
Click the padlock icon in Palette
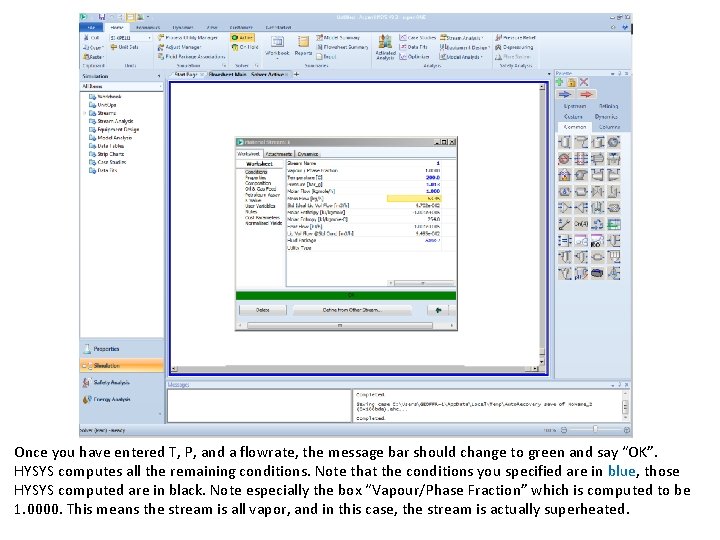tap(572, 83)
